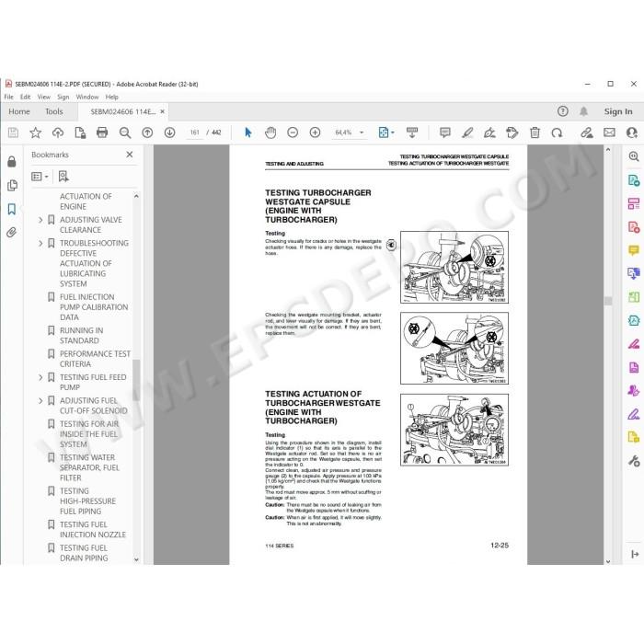
Task: Open bookmarks options dropdown
Action: click(40, 177)
